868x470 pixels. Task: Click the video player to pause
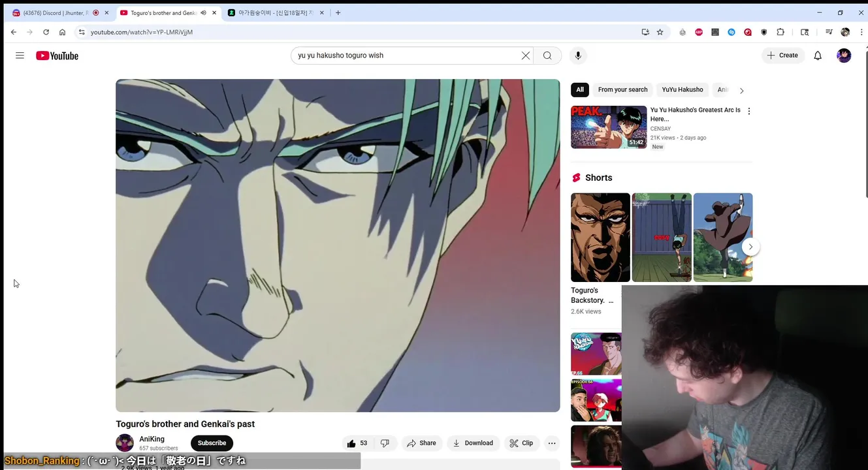(338, 245)
